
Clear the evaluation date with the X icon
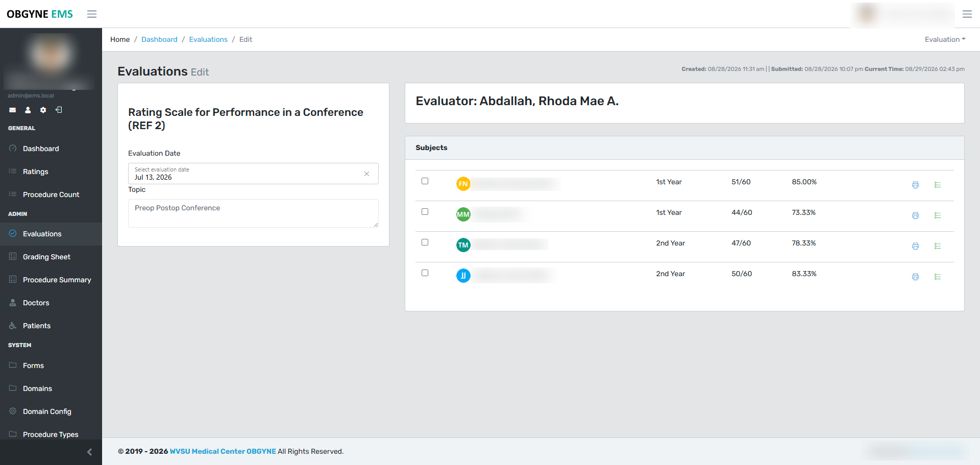pos(366,174)
